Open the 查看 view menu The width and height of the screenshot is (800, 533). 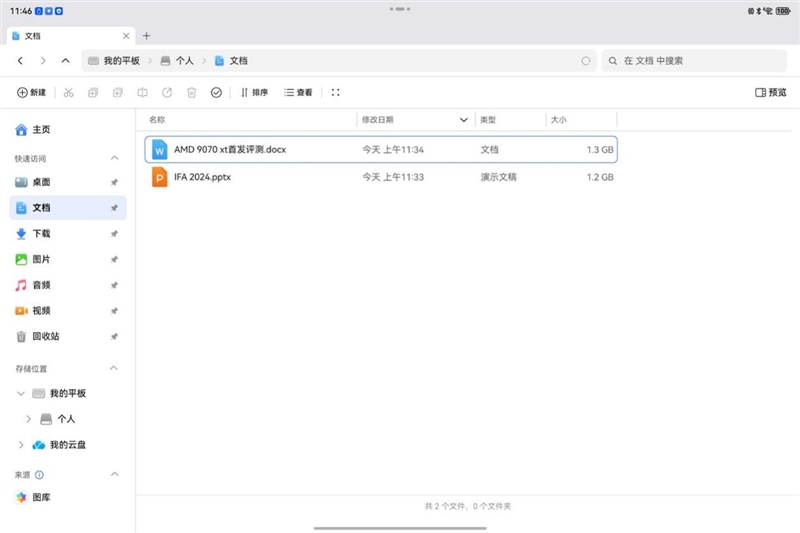(x=298, y=92)
